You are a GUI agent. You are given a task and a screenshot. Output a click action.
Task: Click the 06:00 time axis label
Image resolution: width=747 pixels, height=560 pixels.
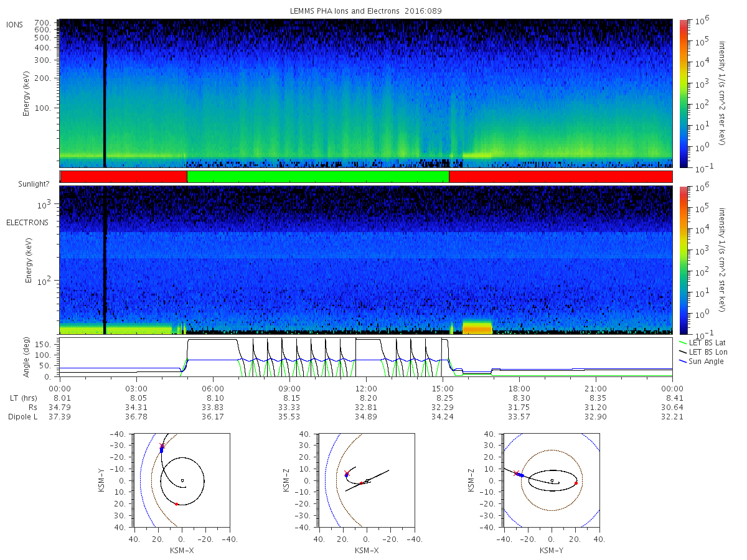213,388
